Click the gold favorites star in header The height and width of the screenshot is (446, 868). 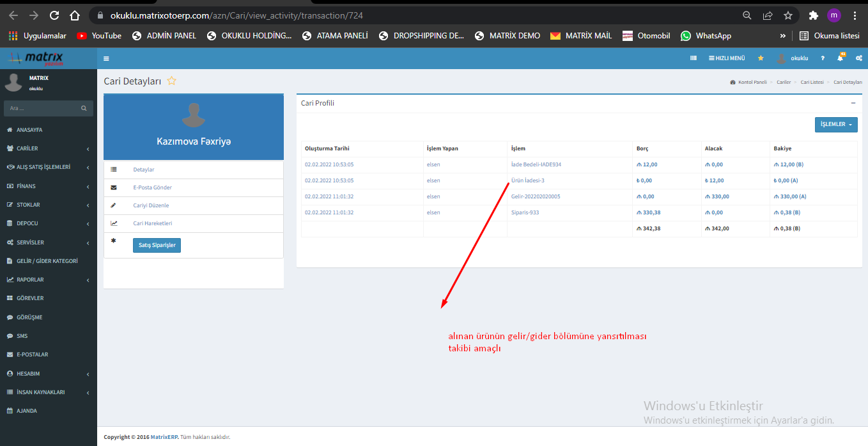761,58
